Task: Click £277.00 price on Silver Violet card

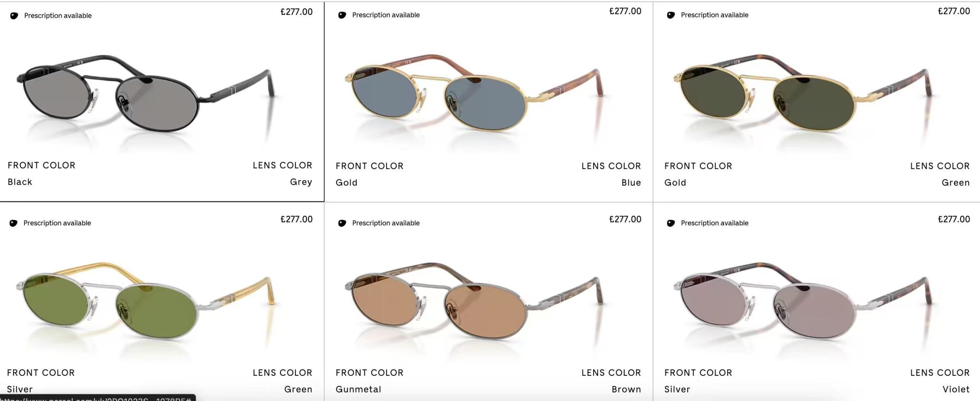Action: [x=954, y=219]
